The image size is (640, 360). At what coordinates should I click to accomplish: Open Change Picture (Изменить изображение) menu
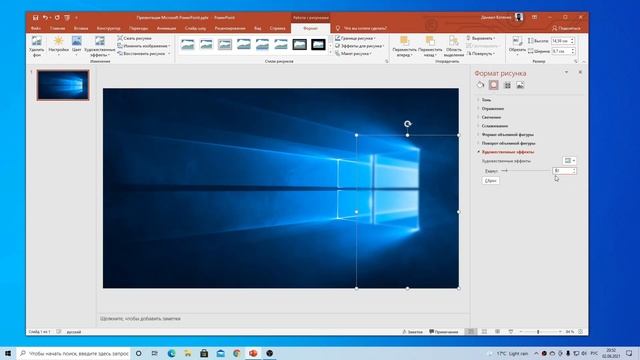pos(143,46)
